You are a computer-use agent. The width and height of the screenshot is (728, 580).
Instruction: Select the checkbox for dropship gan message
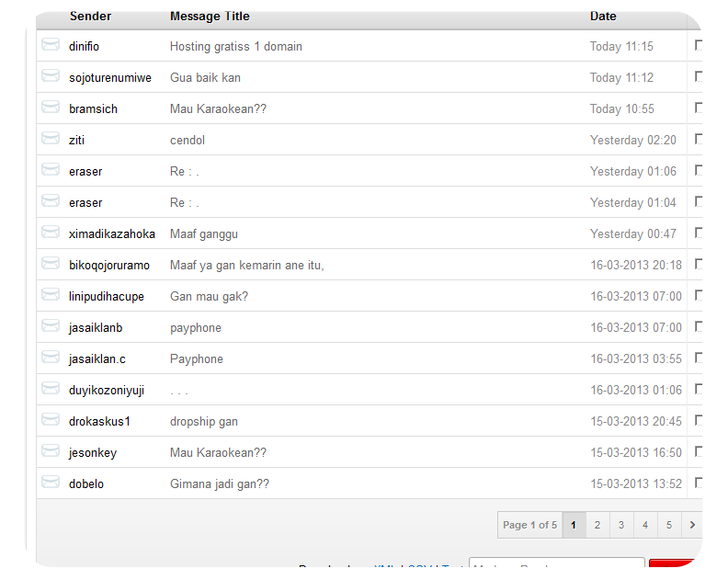point(699,420)
